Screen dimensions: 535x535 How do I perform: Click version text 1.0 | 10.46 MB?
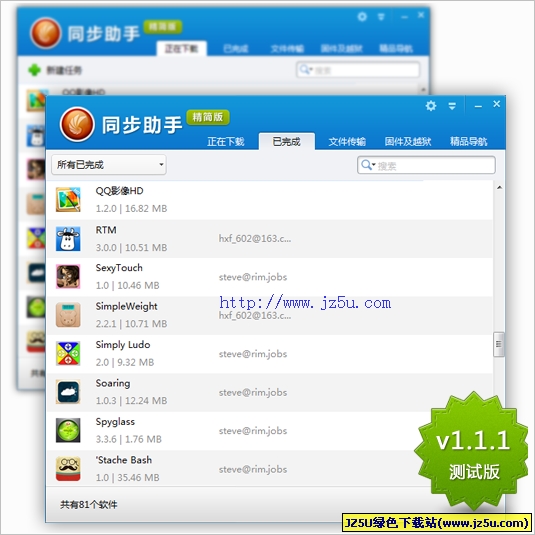pyautogui.click(x=128, y=286)
